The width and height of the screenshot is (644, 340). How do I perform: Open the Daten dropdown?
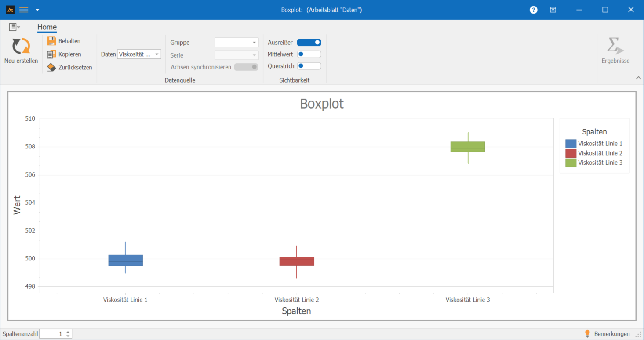click(139, 54)
